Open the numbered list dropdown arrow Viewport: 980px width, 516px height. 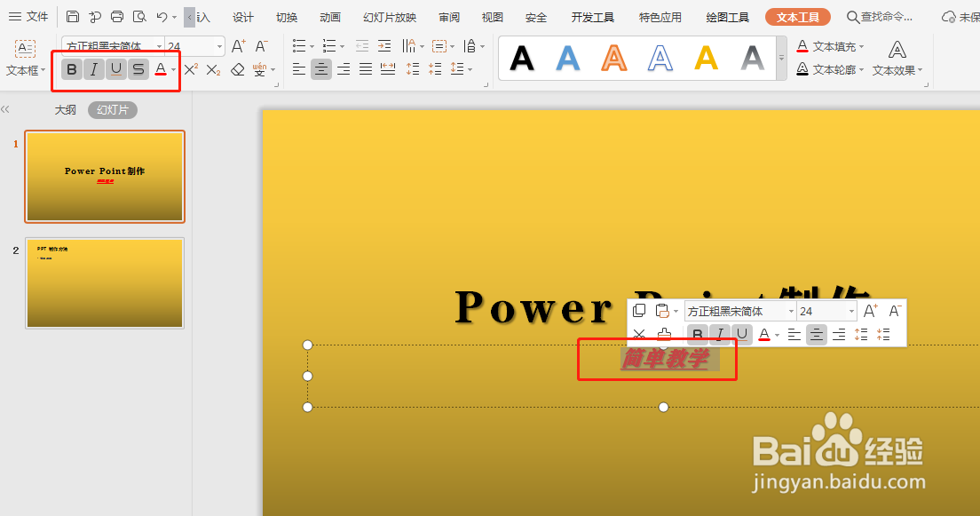[342, 46]
